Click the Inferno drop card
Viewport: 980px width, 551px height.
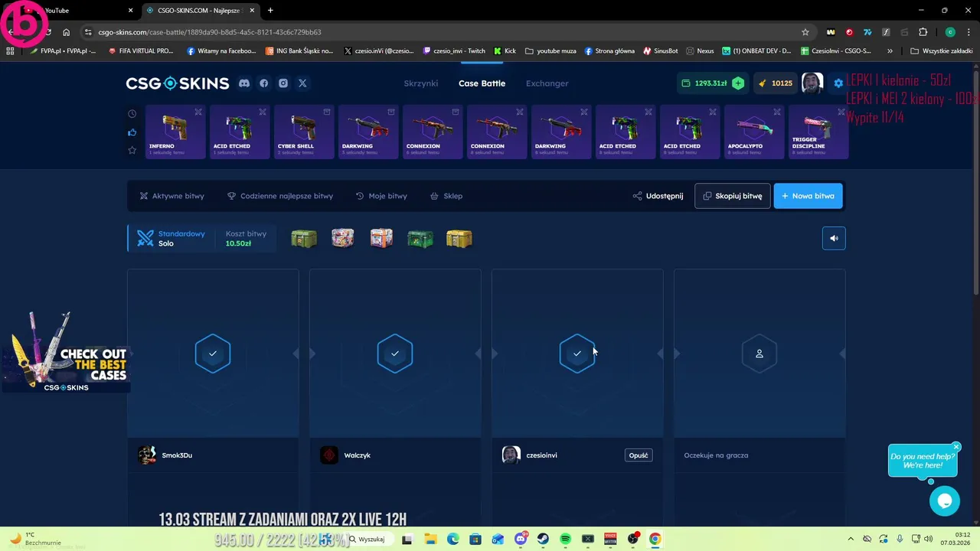(174, 132)
